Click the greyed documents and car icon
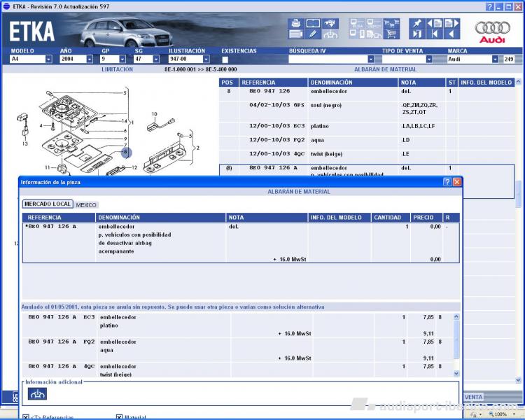525x420 pixels. pos(374,34)
